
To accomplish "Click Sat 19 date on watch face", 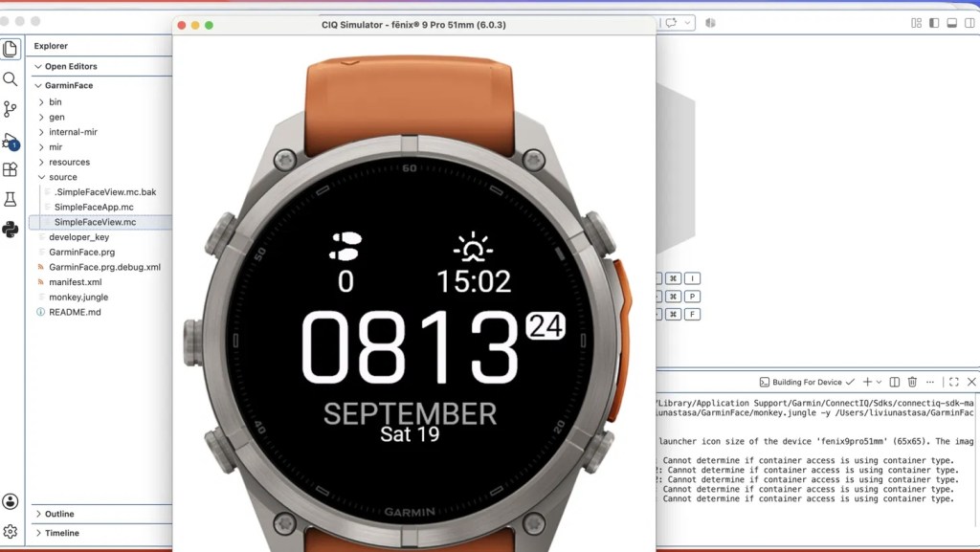I will click(x=410, y=434).
